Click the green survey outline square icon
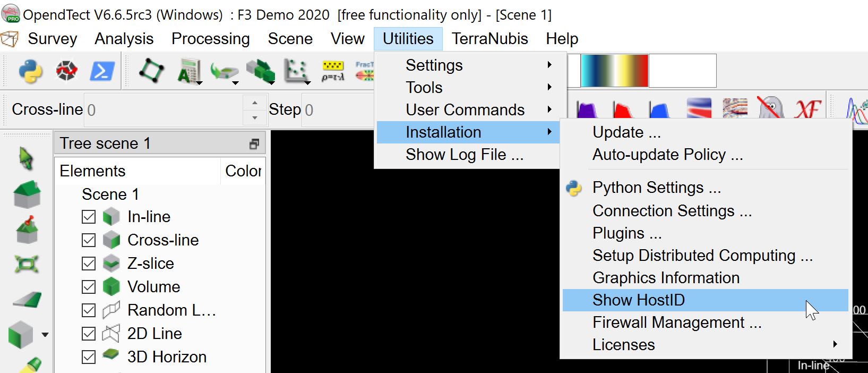Screen dimensions: 868x373 click(151, 71)
